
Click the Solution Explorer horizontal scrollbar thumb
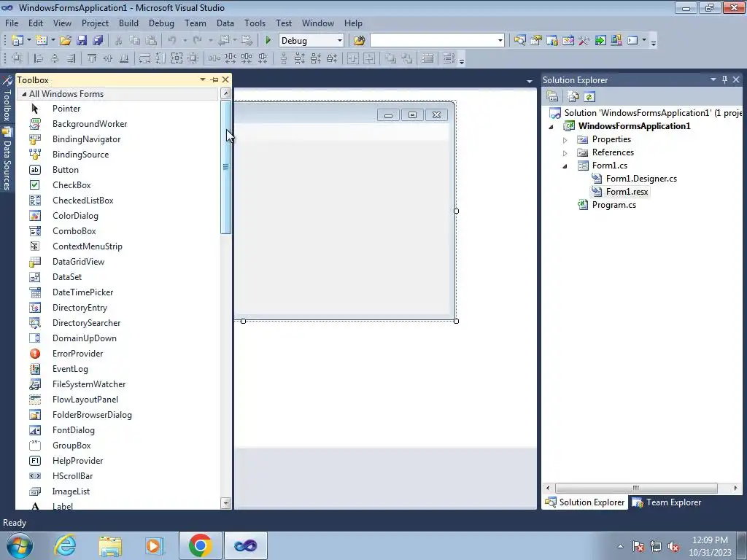[x=636, y=488]
